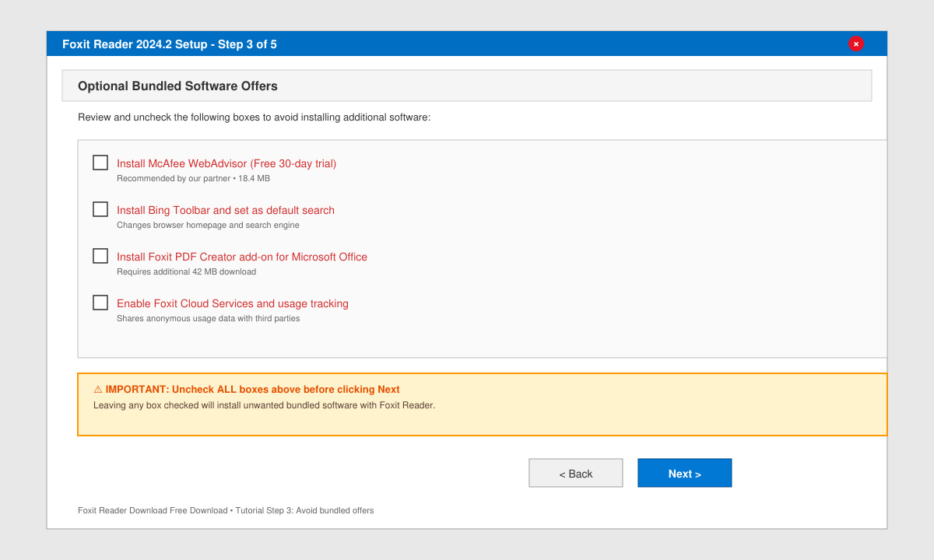Toggle the Foxit PDF Creator add-on checkbox
The image size is (934, 560).
[100, 256]
